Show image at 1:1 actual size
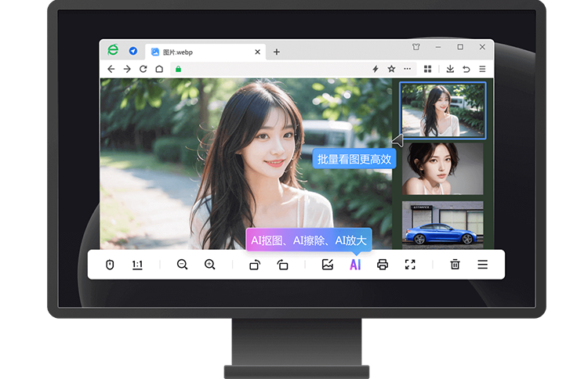This screenshot has width=588, height=379. 137,265
